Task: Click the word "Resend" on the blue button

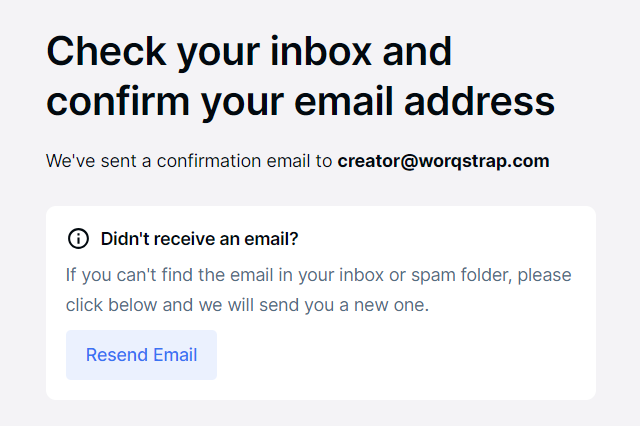Action: [x=116, y=355]
